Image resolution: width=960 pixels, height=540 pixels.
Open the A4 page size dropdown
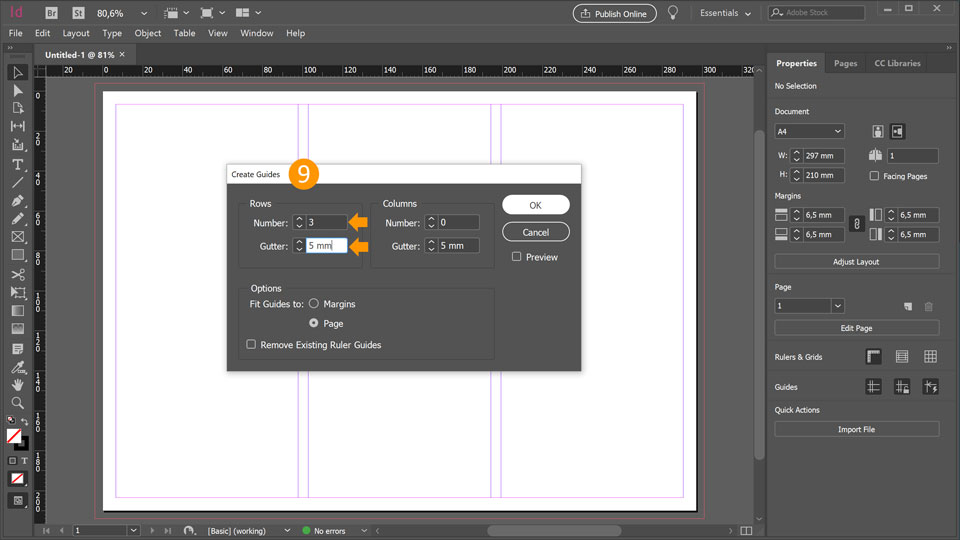(x=809, y=131)
